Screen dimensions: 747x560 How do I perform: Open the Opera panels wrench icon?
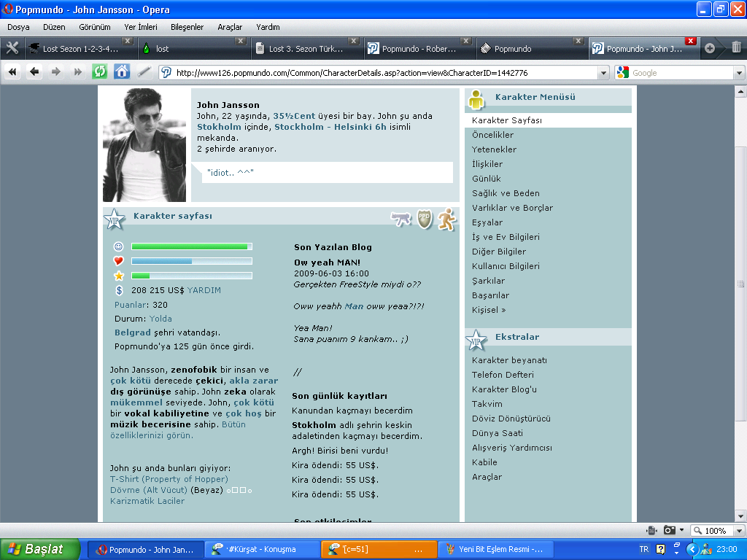point(12,48)
